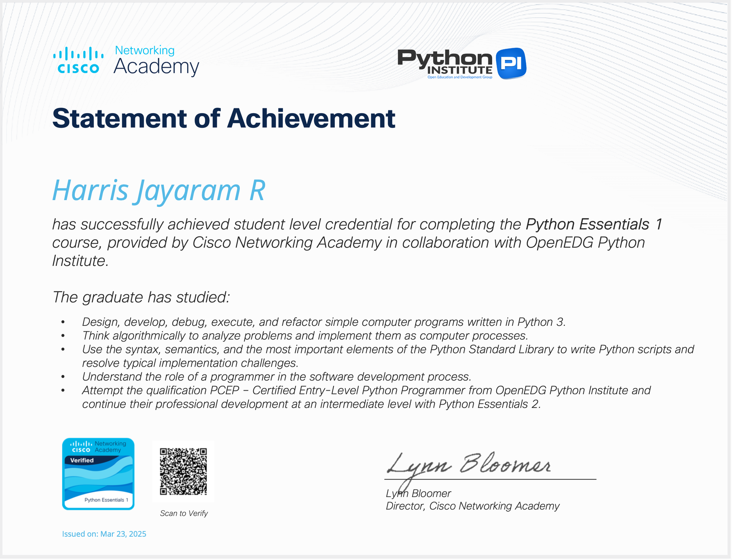Click the QR code to verify
Image resolution: width=732 pixels, height=560 pixels.
tap(183, 471)
